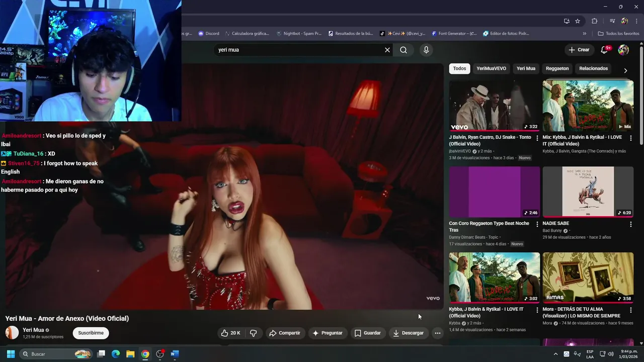Open the YouTube account avatar menu
This screenshot has height=362, width=644.
623,50
